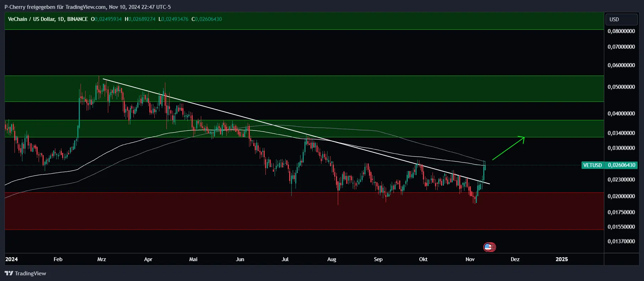
Task: Click the P-Cherry TradingView.com share header text
Action: pos(88,7)
